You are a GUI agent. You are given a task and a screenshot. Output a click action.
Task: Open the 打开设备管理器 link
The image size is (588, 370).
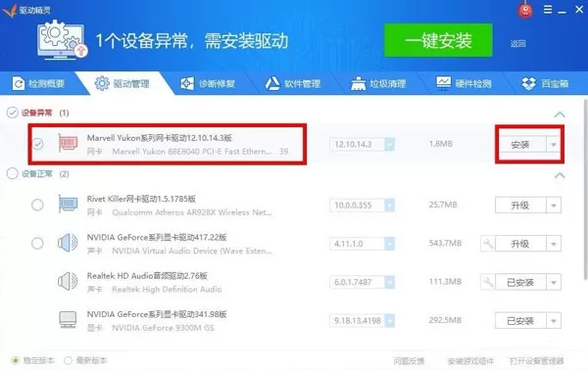(537, 361)
